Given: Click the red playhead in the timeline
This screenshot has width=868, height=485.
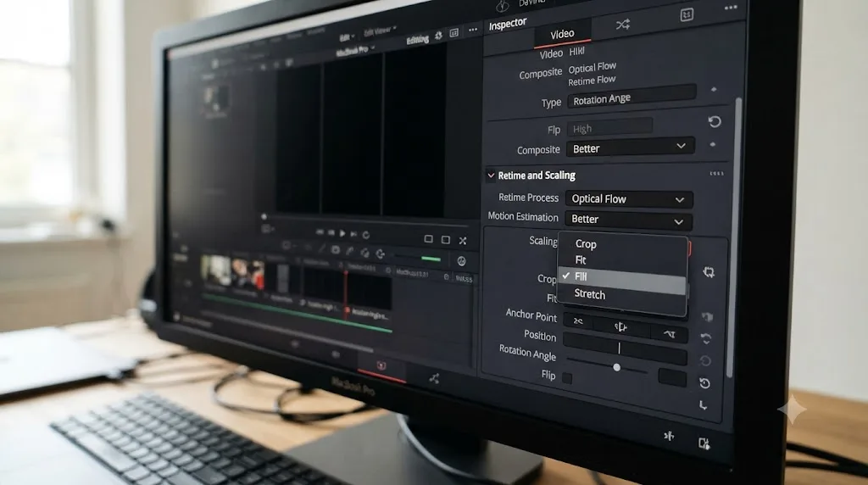Looking at the screenshot, I should (x=347, y=293).
